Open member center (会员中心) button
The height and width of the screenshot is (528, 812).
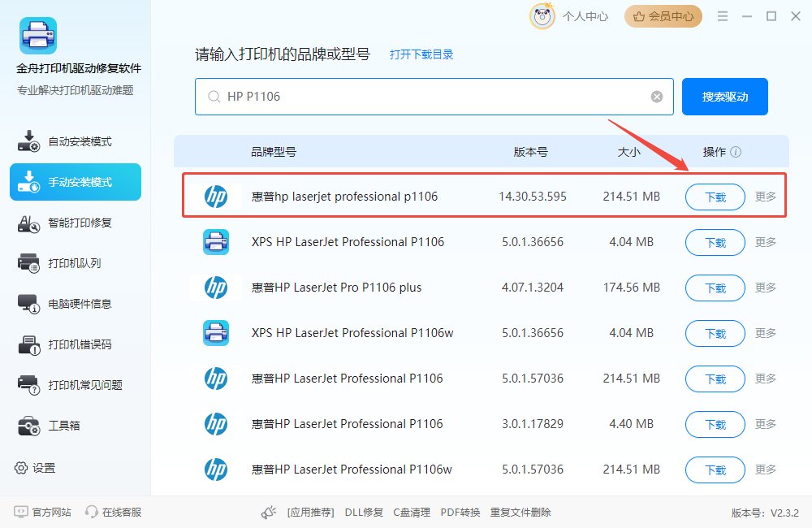(x=663, y=16)
